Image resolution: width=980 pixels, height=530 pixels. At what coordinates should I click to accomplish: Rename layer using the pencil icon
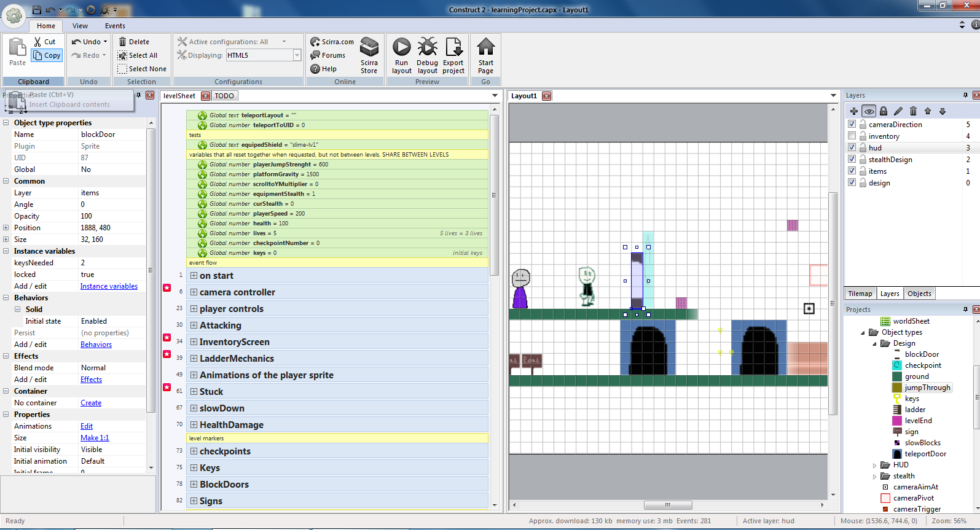(x=898, y=111)
